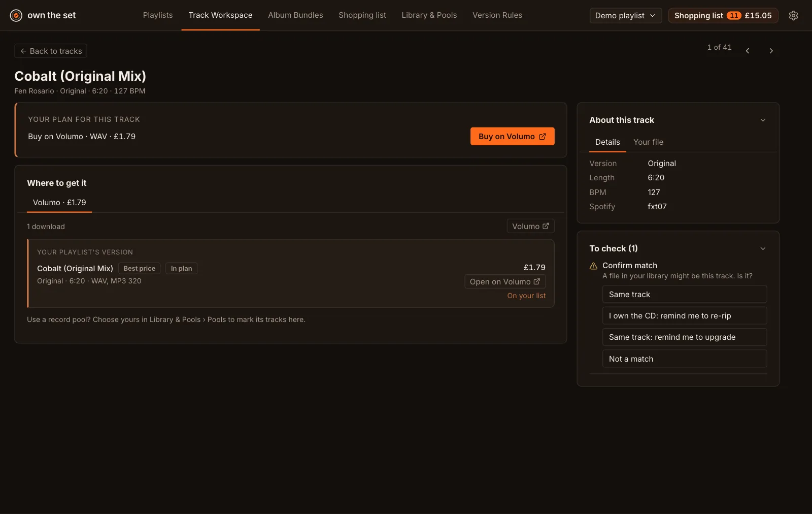Click the Best price badge

tap(140, 268)
